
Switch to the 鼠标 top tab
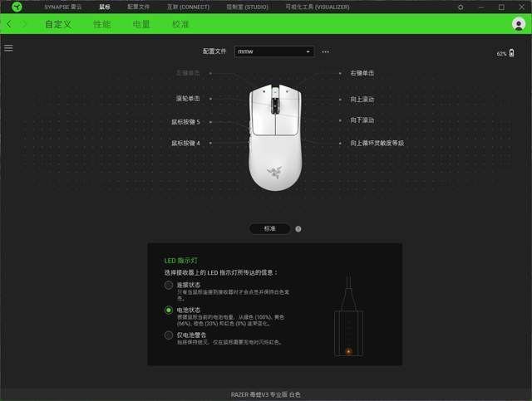click(x=105, y=7)
